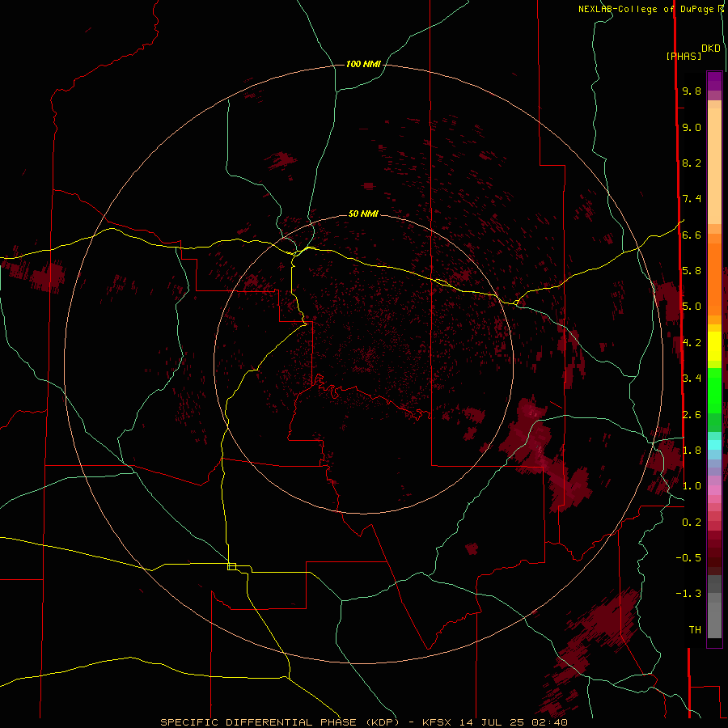
Task: Choose the 1.0 scale value
Action: pos(692,486)
